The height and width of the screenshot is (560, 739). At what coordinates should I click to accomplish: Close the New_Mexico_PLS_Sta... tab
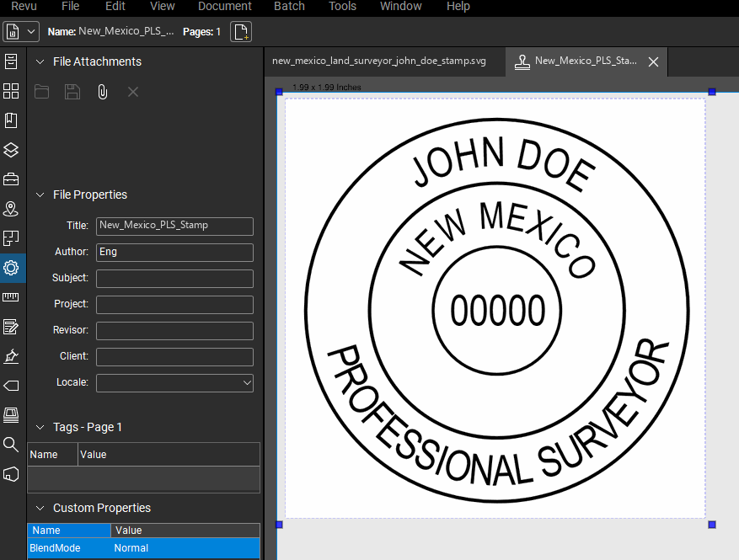pyautogui.click(x=653, y=61)
